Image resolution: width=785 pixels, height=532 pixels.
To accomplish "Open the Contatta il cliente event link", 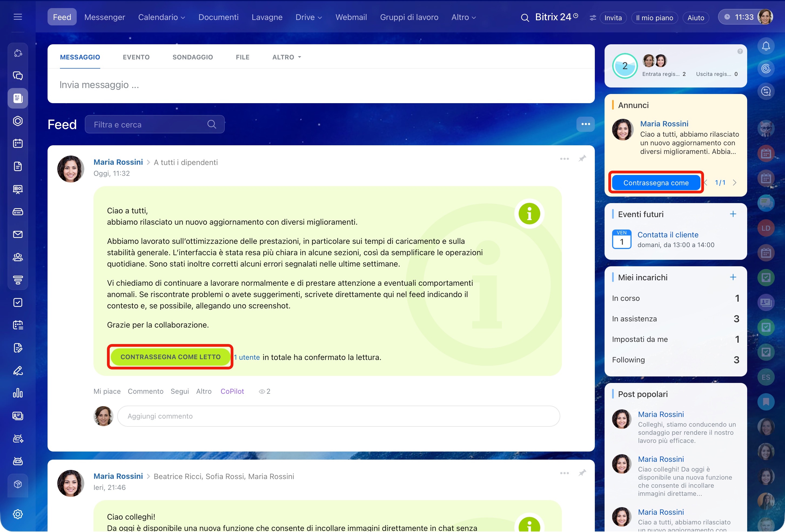I will point(667,235).
